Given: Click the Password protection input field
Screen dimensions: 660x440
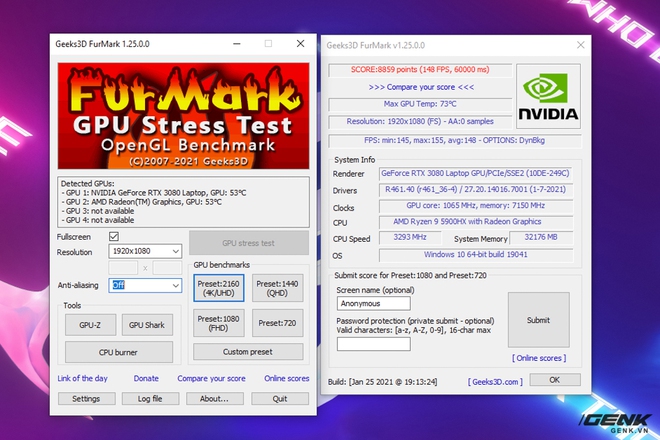Looking at the screenshot, I should [373, 344].
